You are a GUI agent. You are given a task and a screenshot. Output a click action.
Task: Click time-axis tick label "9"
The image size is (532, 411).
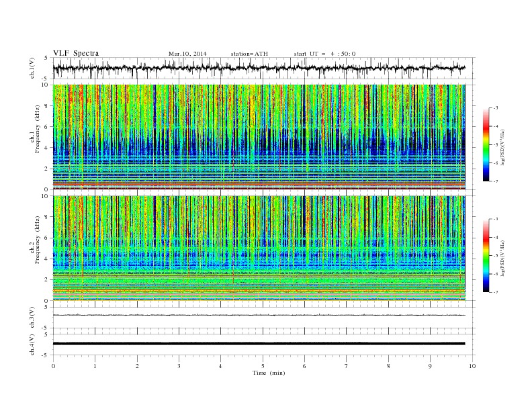click(x=430, y=366)
